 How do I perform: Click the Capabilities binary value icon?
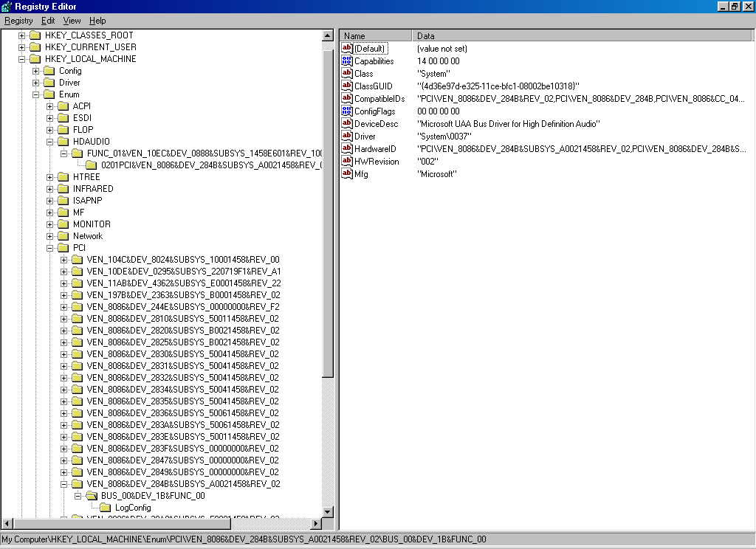[347, 61]
